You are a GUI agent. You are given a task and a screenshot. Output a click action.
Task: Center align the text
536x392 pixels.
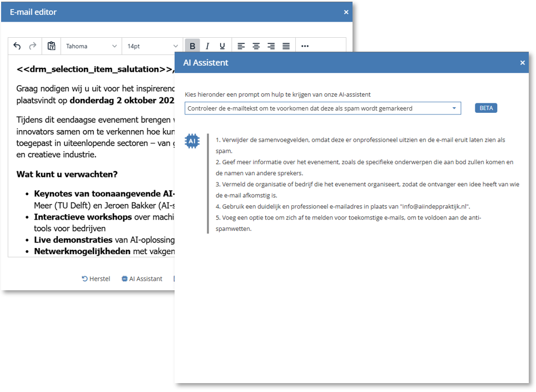[x=256, y=46]
